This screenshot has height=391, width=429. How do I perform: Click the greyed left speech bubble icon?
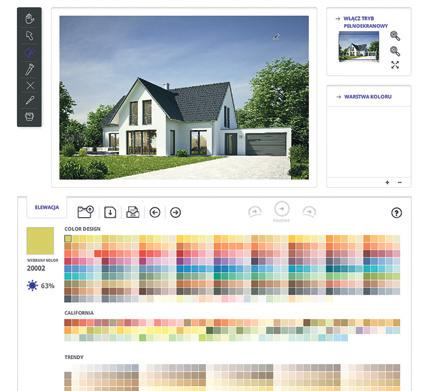255,212
